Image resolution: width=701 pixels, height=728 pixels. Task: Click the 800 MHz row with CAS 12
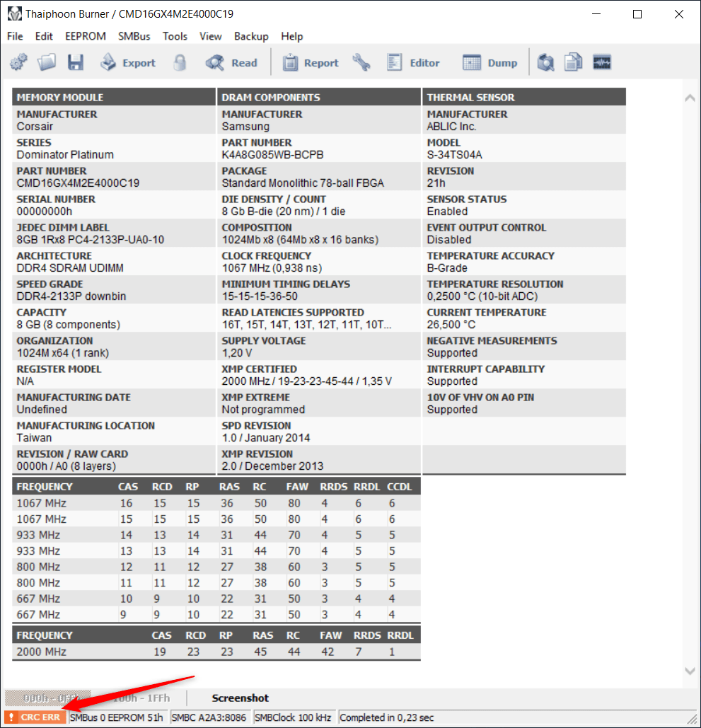coord(216,567)
